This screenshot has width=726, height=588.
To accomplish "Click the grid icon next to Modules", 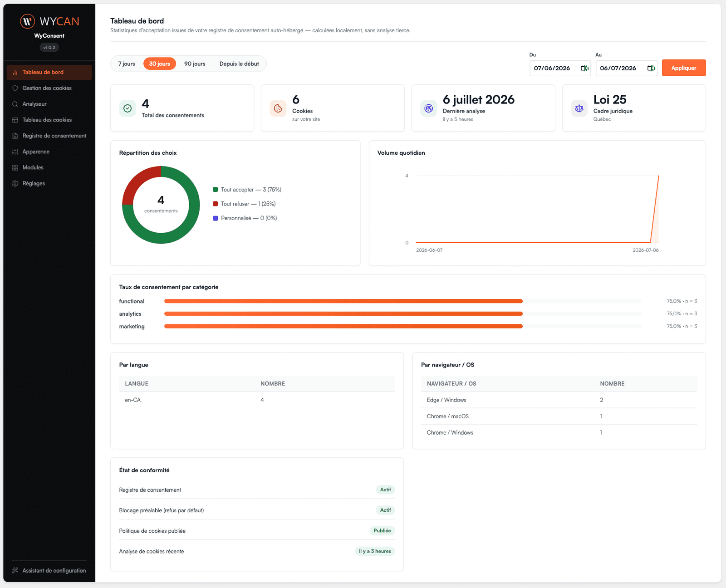I will coord(15,167).
